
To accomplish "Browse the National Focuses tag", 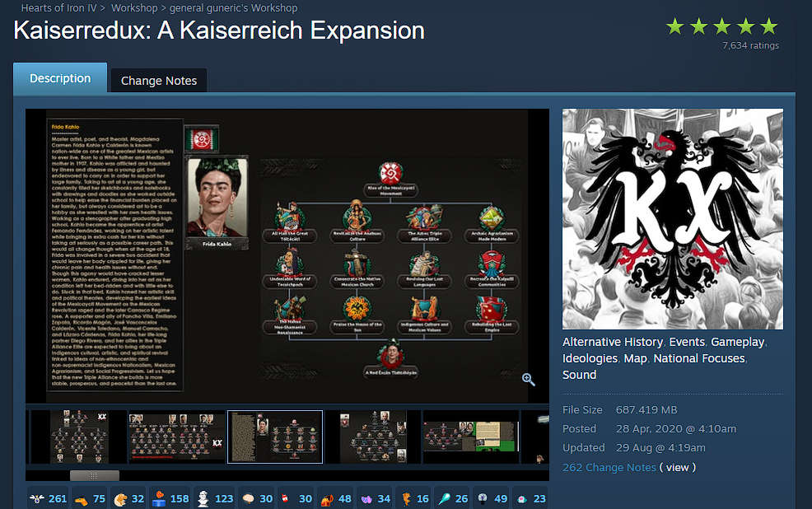I will tap(699, 358).
